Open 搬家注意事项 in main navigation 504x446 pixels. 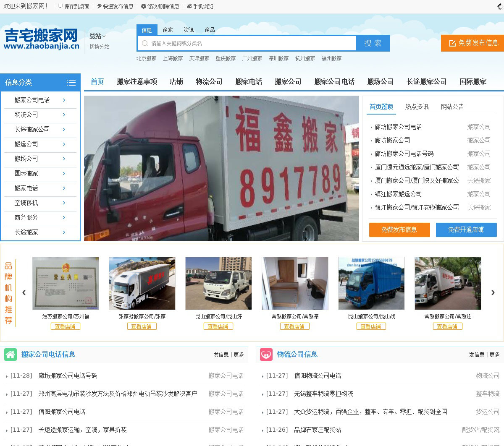137,81
